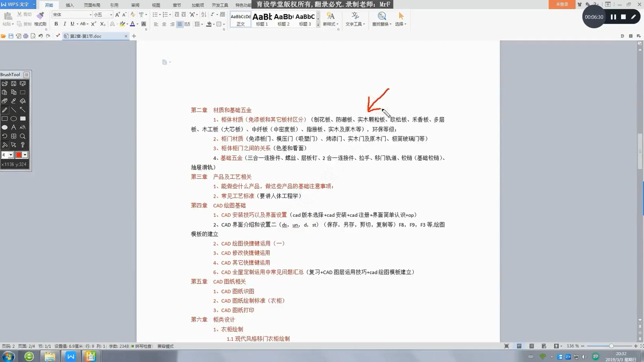Select the hollow rectangle tool

(5, 118)
